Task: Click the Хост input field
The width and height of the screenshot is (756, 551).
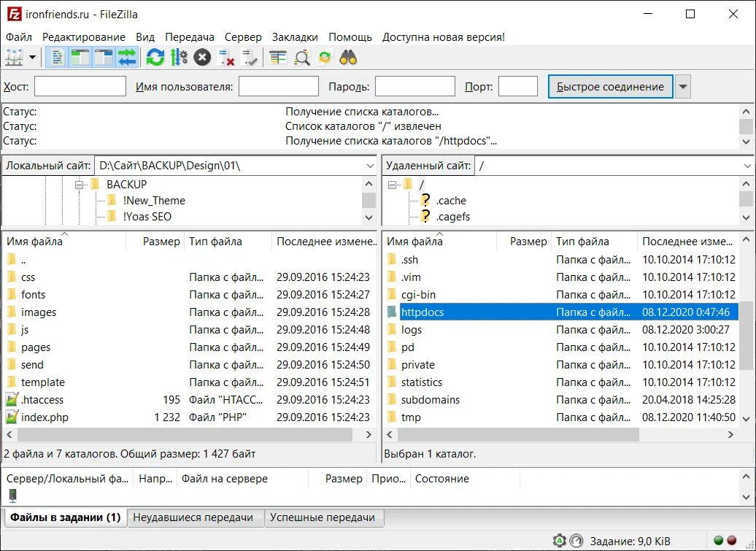Action: click(80, 86)
